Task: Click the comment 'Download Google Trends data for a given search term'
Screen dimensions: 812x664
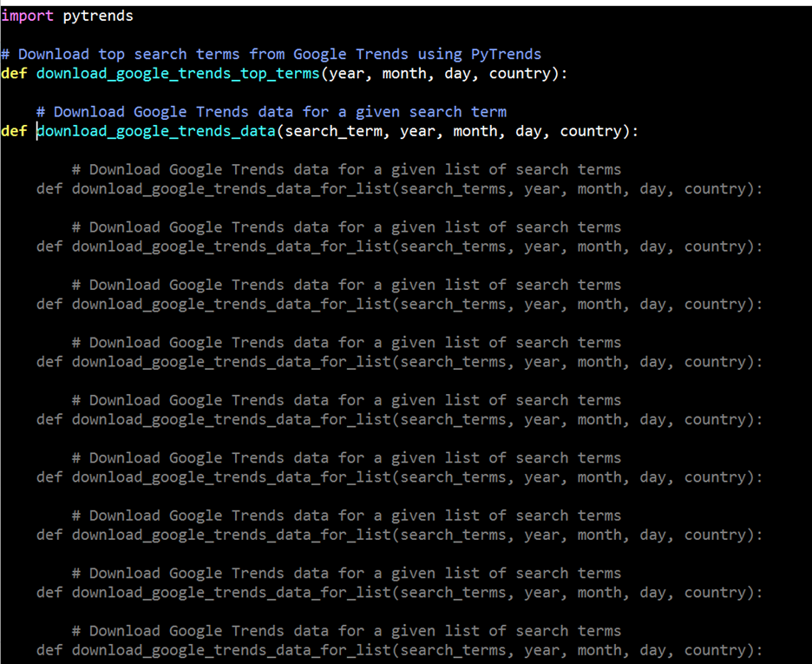Action: [272, 112]
